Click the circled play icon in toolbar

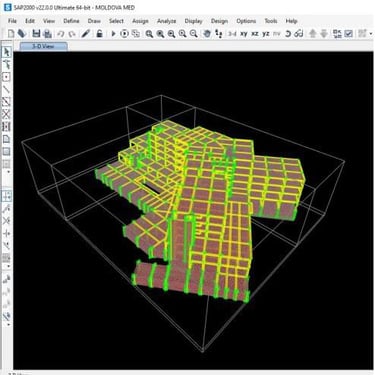(x=124, y=34)
